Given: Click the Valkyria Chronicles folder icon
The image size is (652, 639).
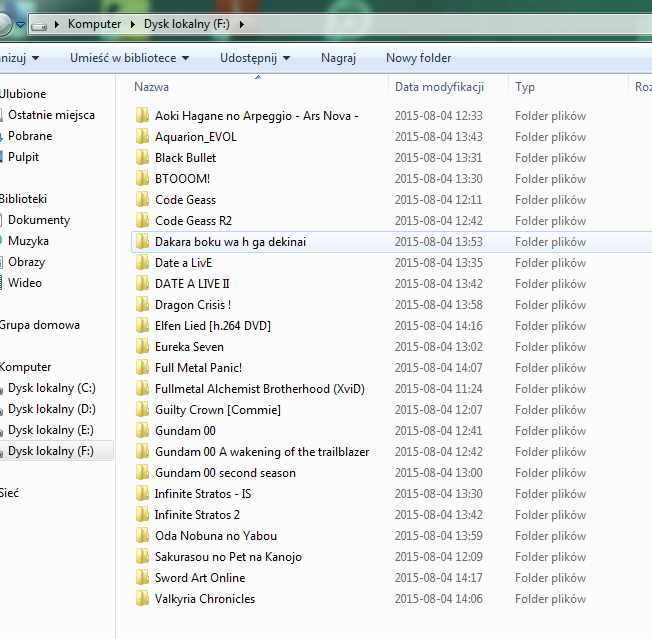Looking at the screenshot, I should (x=142, y=598).
